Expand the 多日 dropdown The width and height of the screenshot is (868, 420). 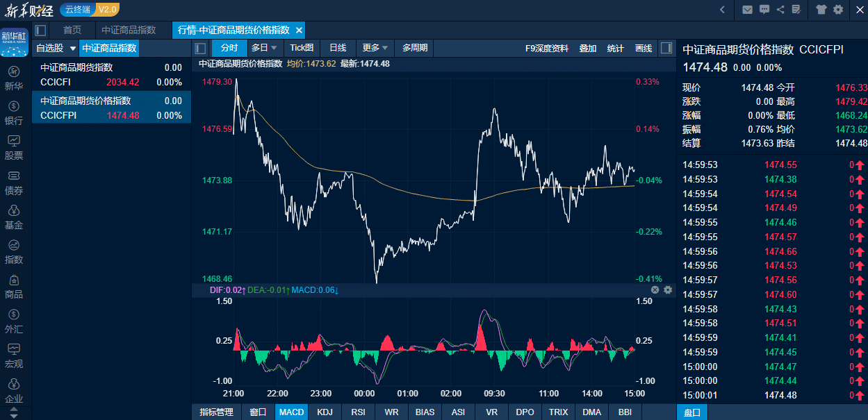(264, 48)
